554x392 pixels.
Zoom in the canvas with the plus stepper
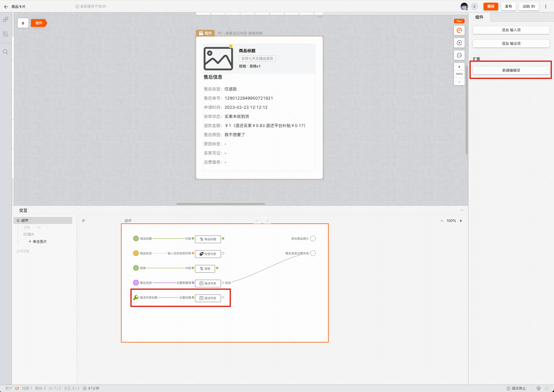tap(459, 67)
